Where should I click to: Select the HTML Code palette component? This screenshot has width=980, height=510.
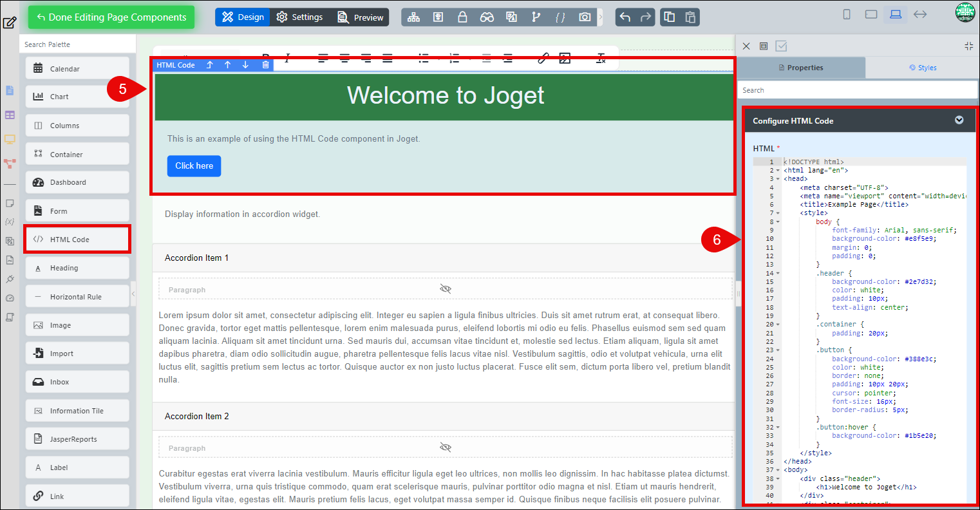point(77,240)
